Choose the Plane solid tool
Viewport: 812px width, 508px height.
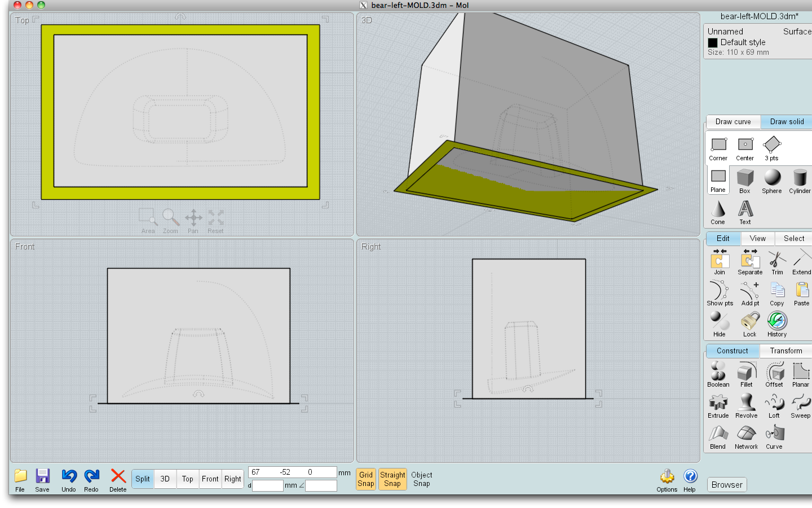point(718,181)
